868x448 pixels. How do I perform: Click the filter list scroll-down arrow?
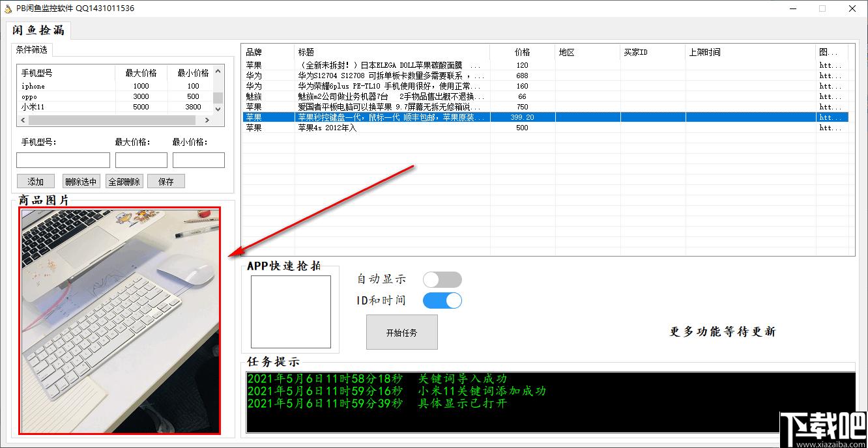point(218,109)
